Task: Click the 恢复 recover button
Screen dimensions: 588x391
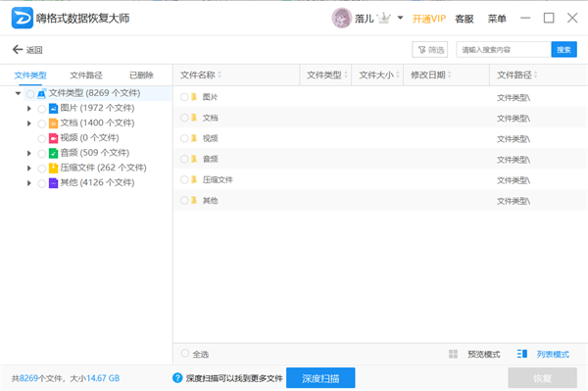Action: [x=542, y=378]
